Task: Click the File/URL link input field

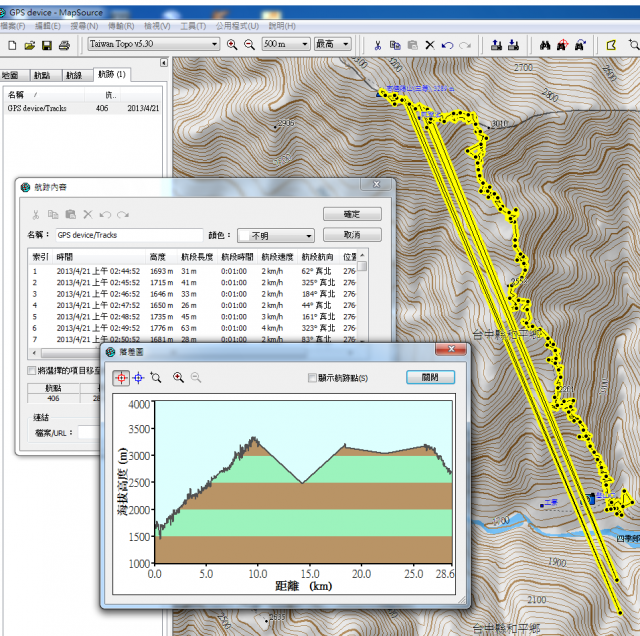Action: point(89,432)
